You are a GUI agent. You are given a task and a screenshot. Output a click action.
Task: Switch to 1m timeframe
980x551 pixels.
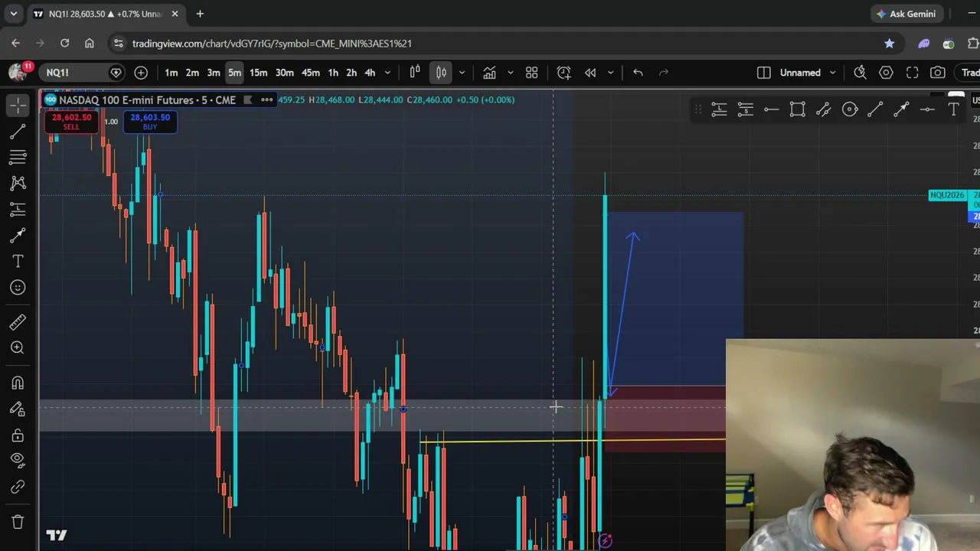(171, 73)
